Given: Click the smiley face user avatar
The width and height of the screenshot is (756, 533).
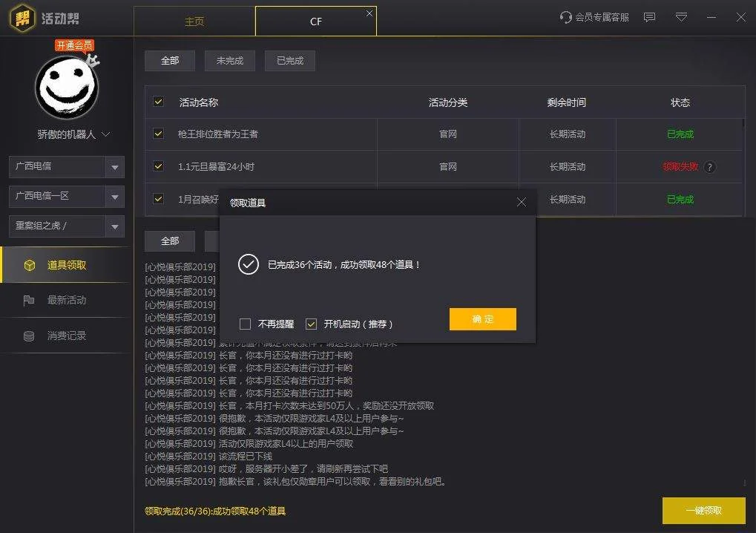Looking at the screenshot, I should [x=67, y=88].
